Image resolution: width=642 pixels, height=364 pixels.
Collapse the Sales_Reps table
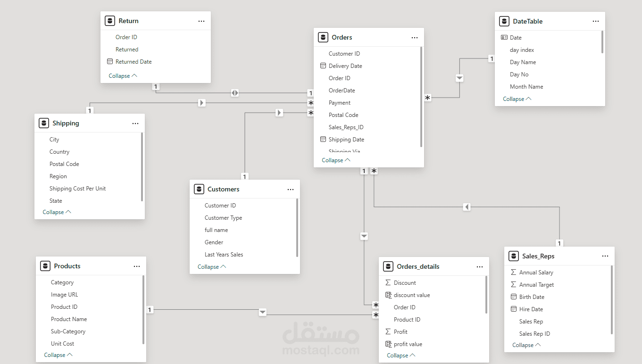[x=526, y=345]
